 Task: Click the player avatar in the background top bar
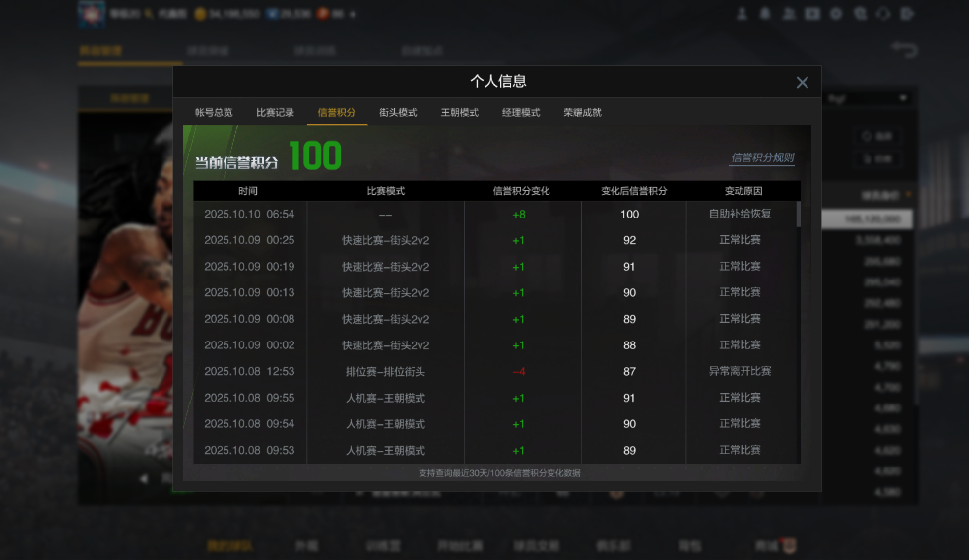tap(92, 13)
